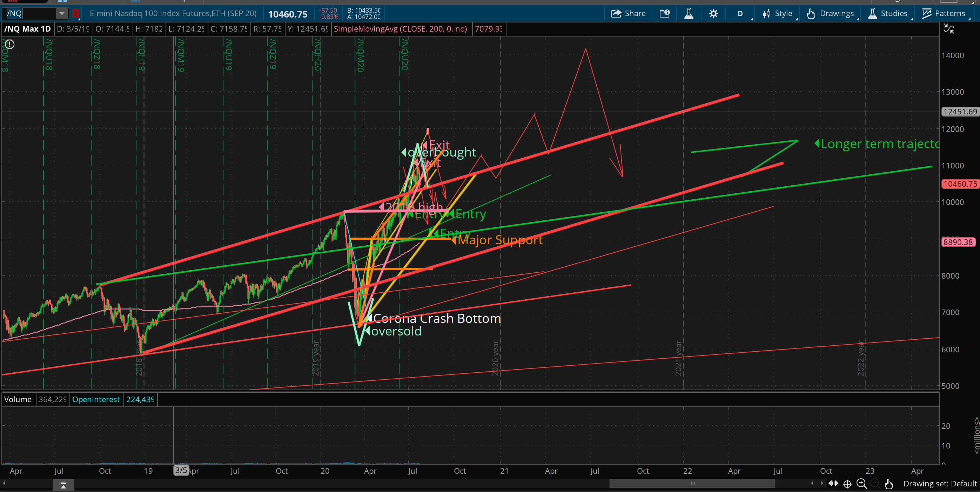The width and height of the screenshot is (980, 492).
Task: Click the scroll-left arrow of time scrollbar
Action: click(4, 483)
